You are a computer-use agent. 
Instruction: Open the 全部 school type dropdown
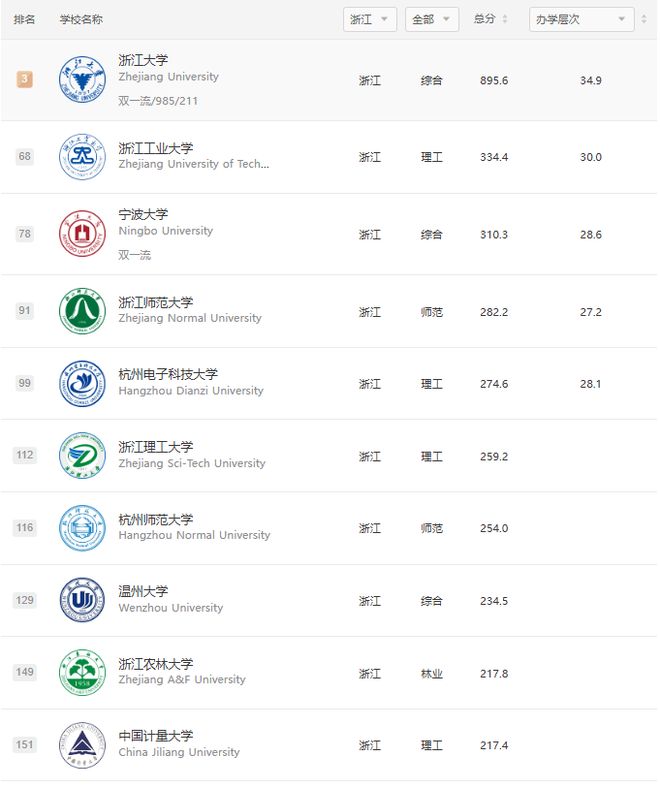432,20
